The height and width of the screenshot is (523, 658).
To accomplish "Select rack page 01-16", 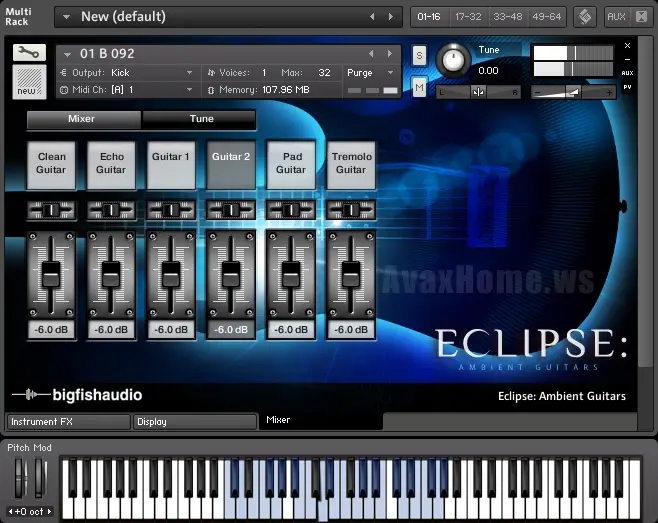I will coord(429,17).
